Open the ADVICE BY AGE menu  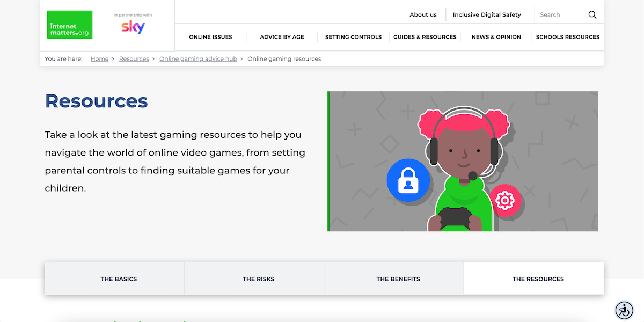click(282, 37)
